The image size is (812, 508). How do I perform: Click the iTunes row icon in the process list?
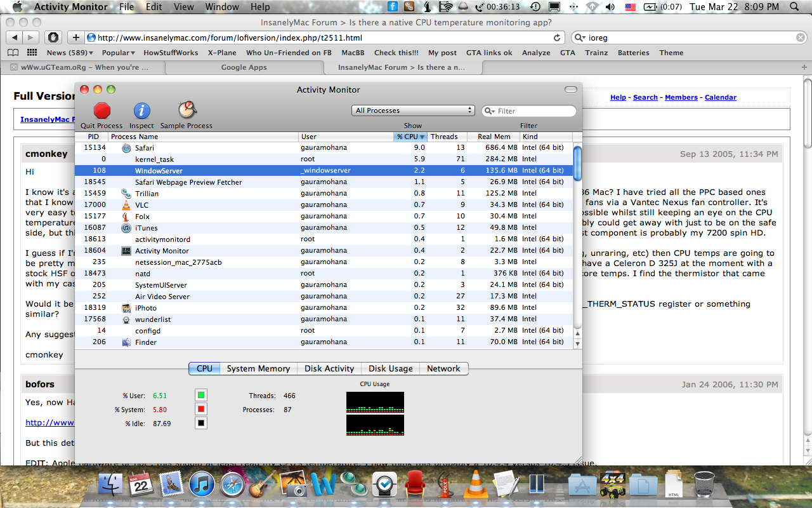pyautogui.click(x=126, y=228)
